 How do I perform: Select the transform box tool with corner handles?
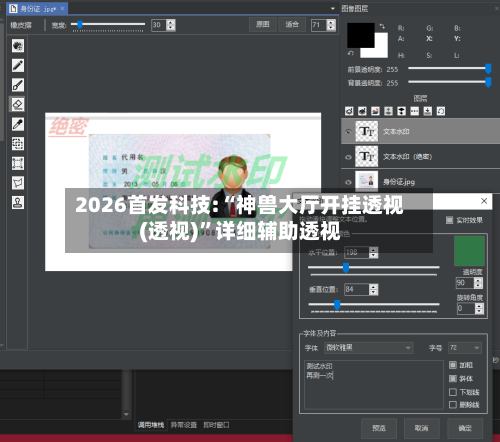(18, 163)
